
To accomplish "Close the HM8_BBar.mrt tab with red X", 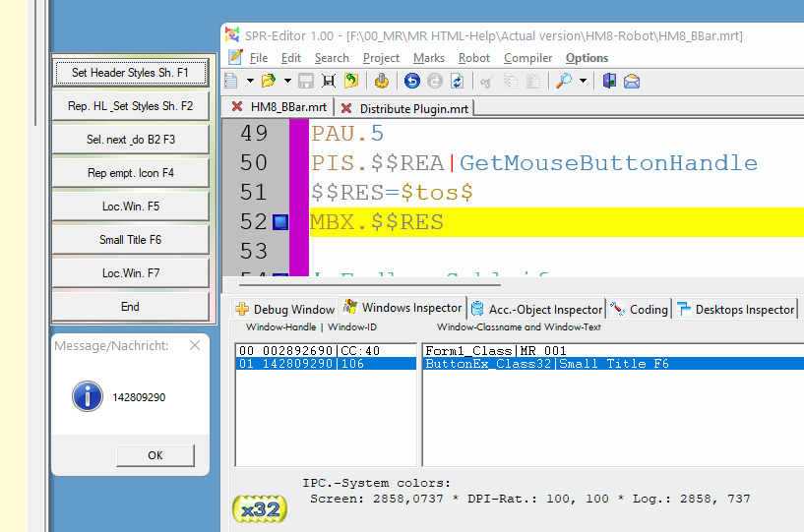I will click(237, 107).
